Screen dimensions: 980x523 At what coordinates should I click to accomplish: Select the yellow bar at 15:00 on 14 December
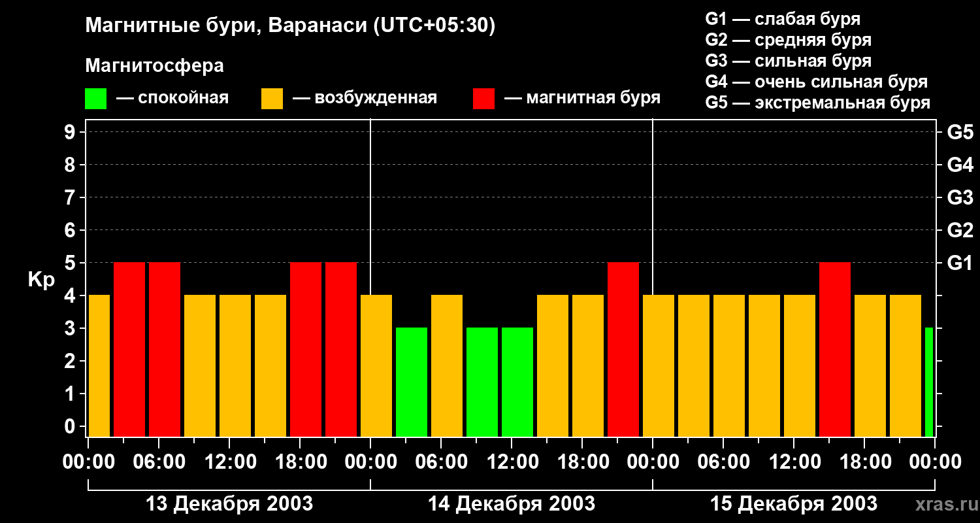[x=553, y=365]
